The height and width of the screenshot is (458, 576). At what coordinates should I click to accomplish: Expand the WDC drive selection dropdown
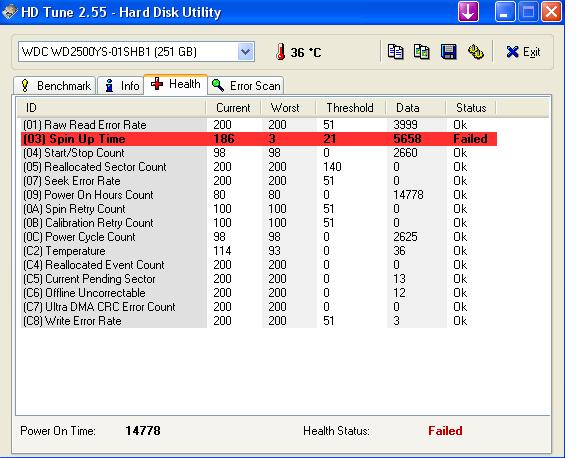tap(245, 52)
